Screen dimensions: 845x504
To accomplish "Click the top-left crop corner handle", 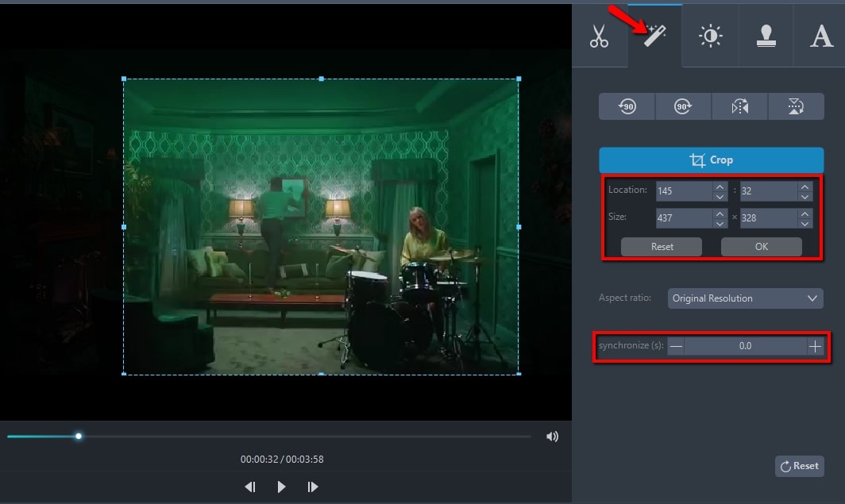I will 124,79.
